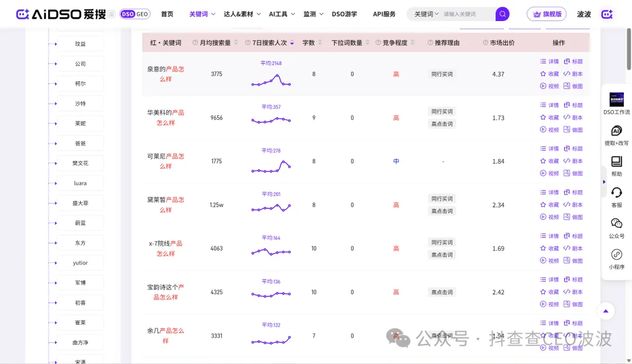Contact support via the 客服 headset icon

[x=616, y=195]
